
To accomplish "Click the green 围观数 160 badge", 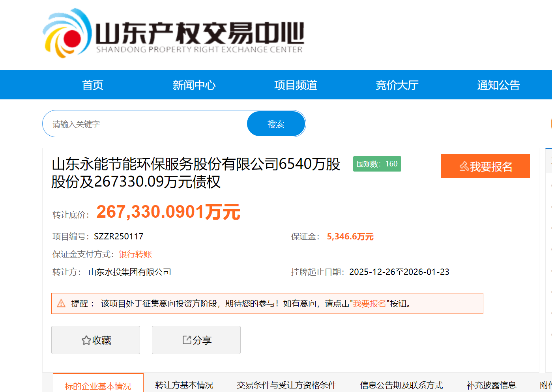I will (377, 164).
